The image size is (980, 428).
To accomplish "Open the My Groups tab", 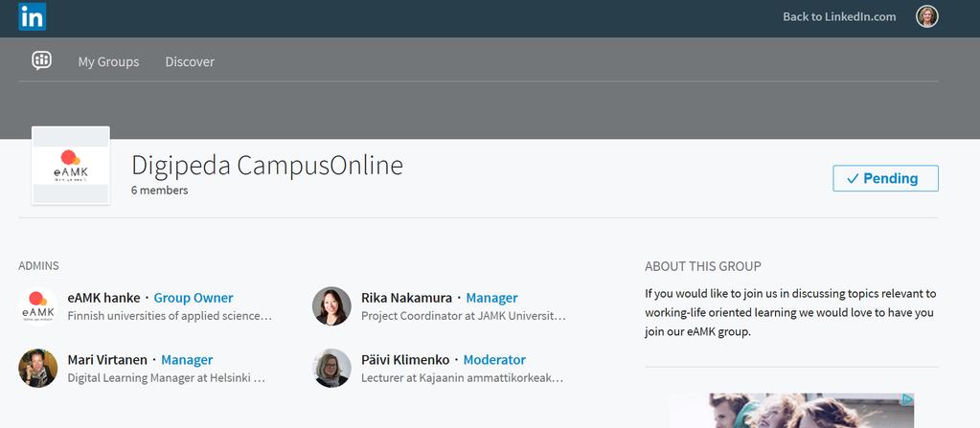I will [108, 61].
